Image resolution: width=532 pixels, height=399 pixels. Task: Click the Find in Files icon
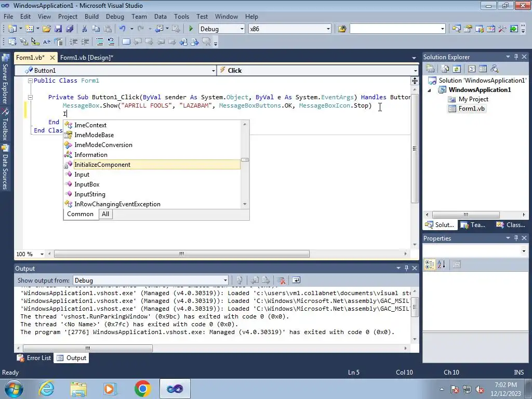coord(342,29)
